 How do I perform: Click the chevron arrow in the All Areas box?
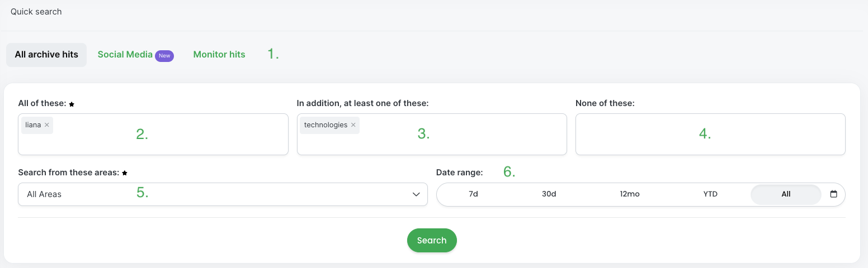tap(416, 194)
